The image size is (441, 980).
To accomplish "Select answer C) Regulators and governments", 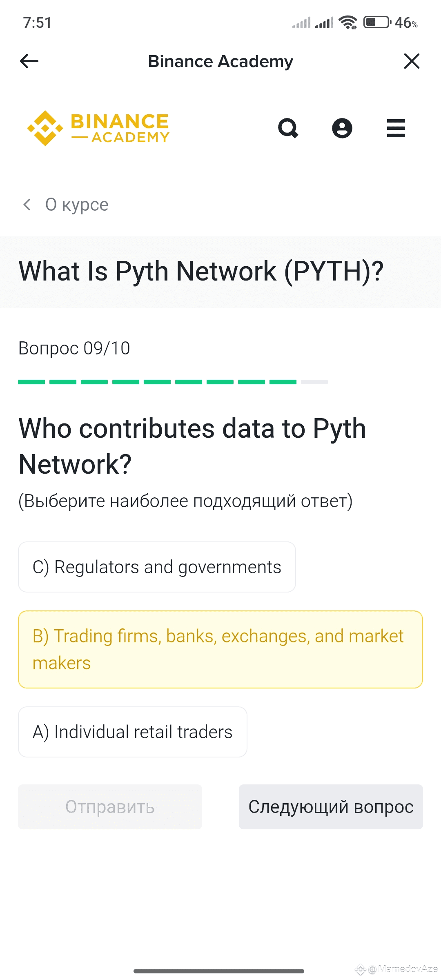I will (x=157, y=567).
